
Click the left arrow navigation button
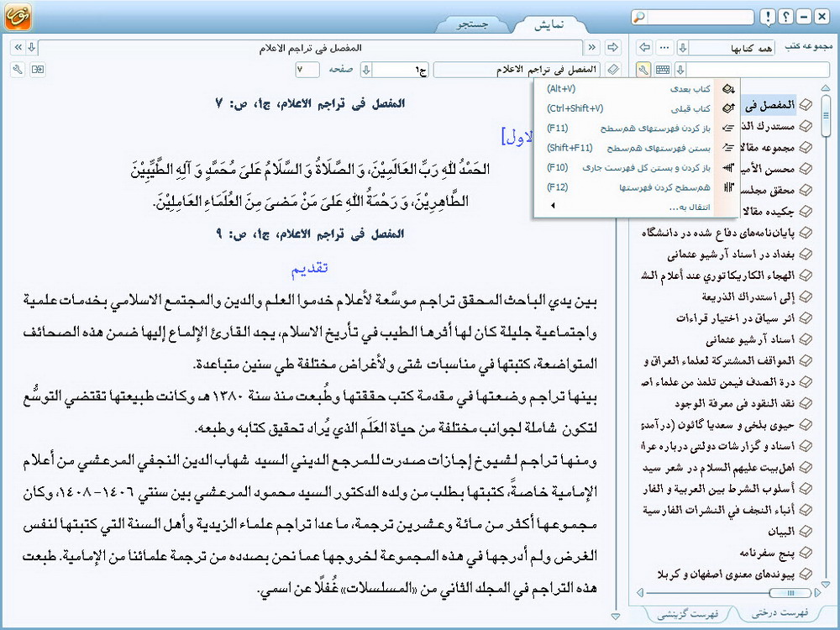pyautogui.click(x=645, y=48)
